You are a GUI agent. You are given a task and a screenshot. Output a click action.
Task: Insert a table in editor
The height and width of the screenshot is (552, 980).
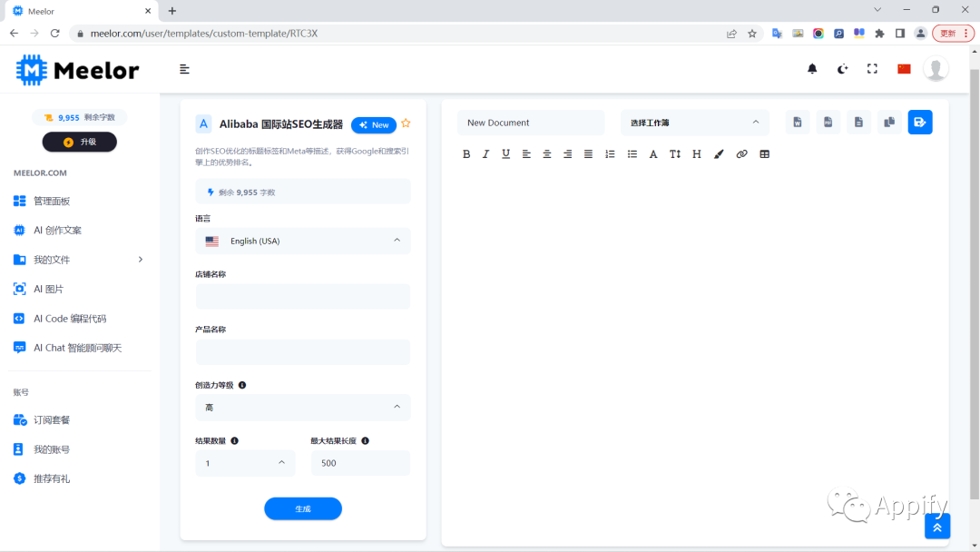pyautogui.click(x=764, y=154)
